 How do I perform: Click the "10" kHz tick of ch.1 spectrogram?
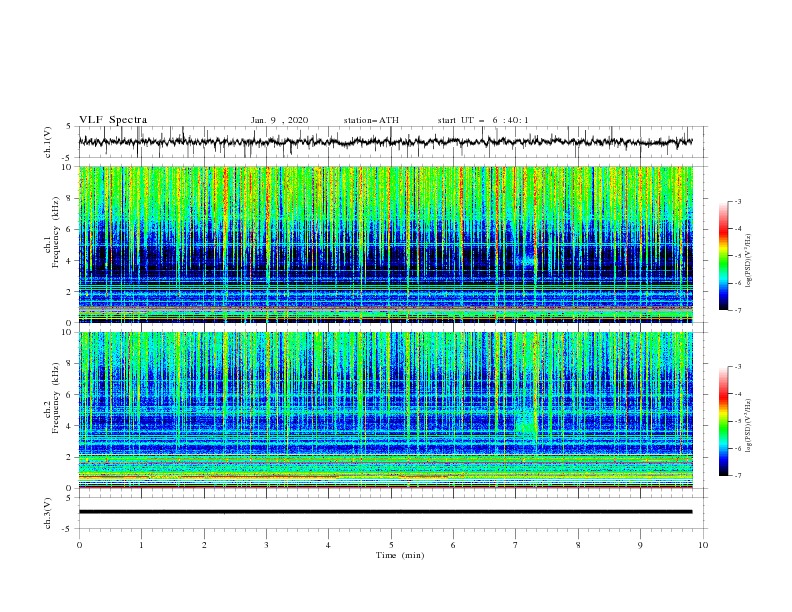coord(68,167)
